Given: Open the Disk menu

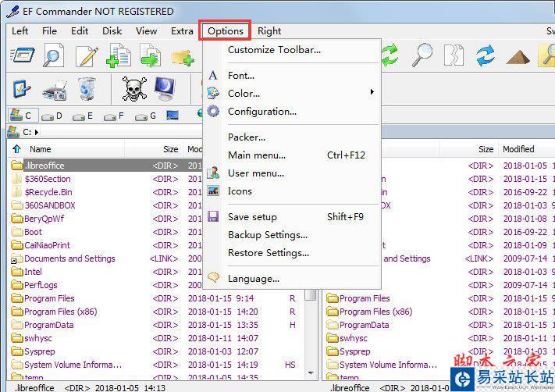Looking at the screenshot, I should pyautogui.click(x=112, y=31).
